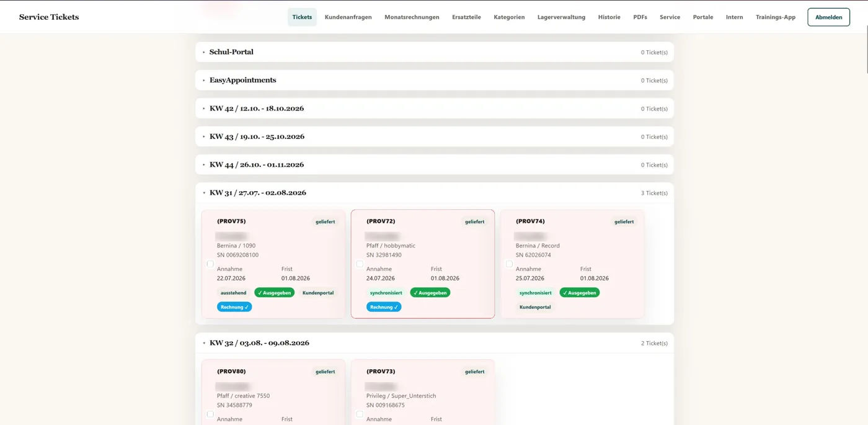Open the Portale menu item

click(x=702, y=17)
